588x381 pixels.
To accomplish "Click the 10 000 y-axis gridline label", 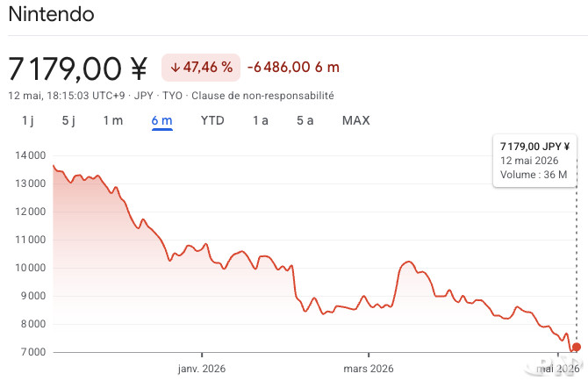I will tap(31, 268).
